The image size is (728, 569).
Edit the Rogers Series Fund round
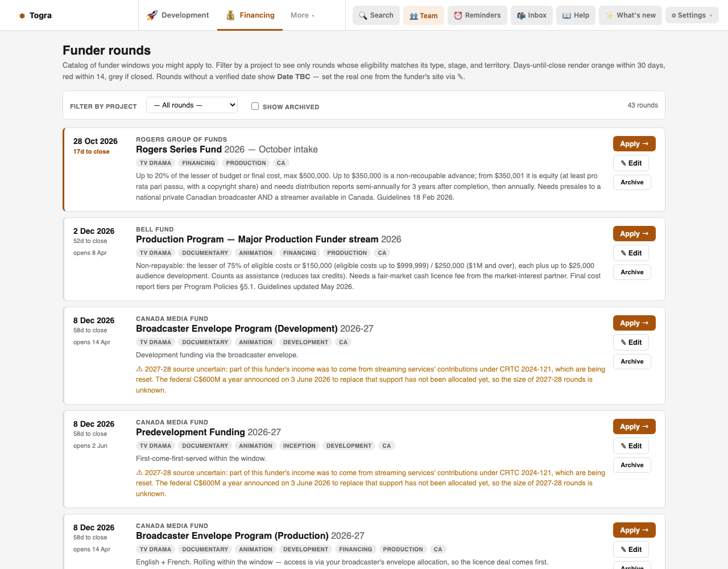pos(631,163)
